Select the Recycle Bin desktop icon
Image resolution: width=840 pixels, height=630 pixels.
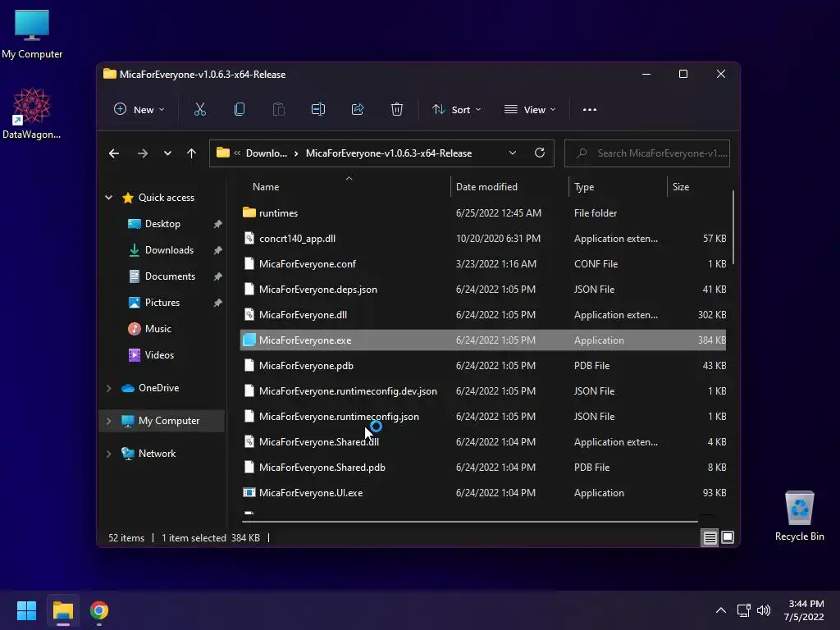[x=799, y=516]
